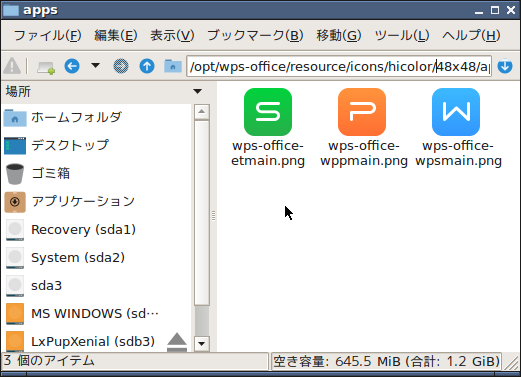521x377 pixels.
Task: Select System (sda2) drive
Action: pyautogui.click(x=97, y=257)
